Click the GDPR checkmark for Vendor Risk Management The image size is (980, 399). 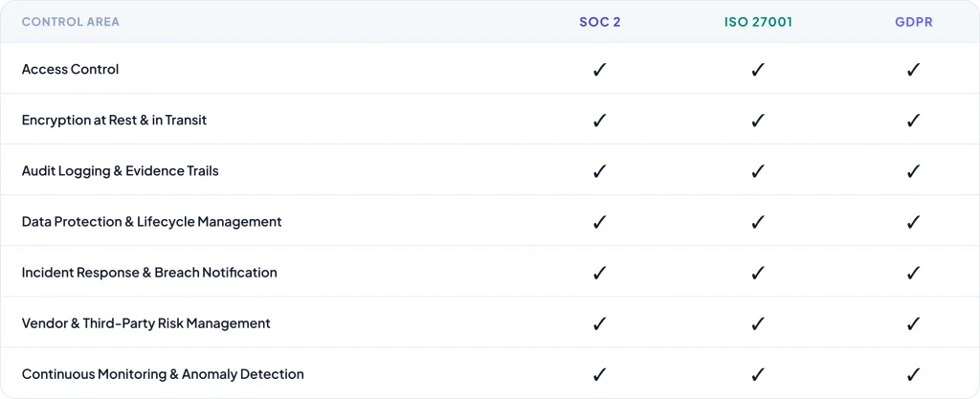point(913,323)
